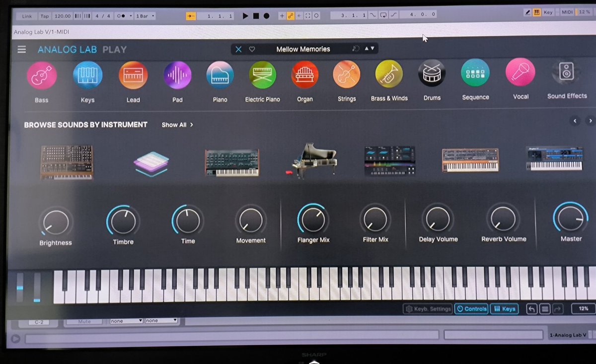The image size is (596, 364).
Task: Open the first 'none' dropdown
Action: [127, 321]
